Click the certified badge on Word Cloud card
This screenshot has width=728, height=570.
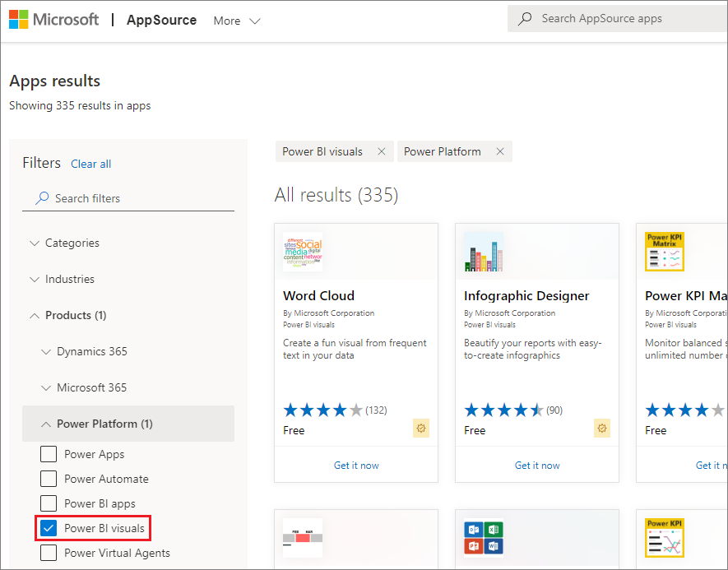pyautogui.click(x=421, y=428)
